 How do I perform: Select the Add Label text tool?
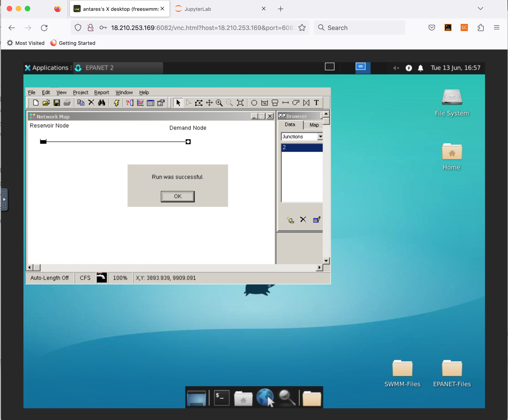click(x=316, y=103)
